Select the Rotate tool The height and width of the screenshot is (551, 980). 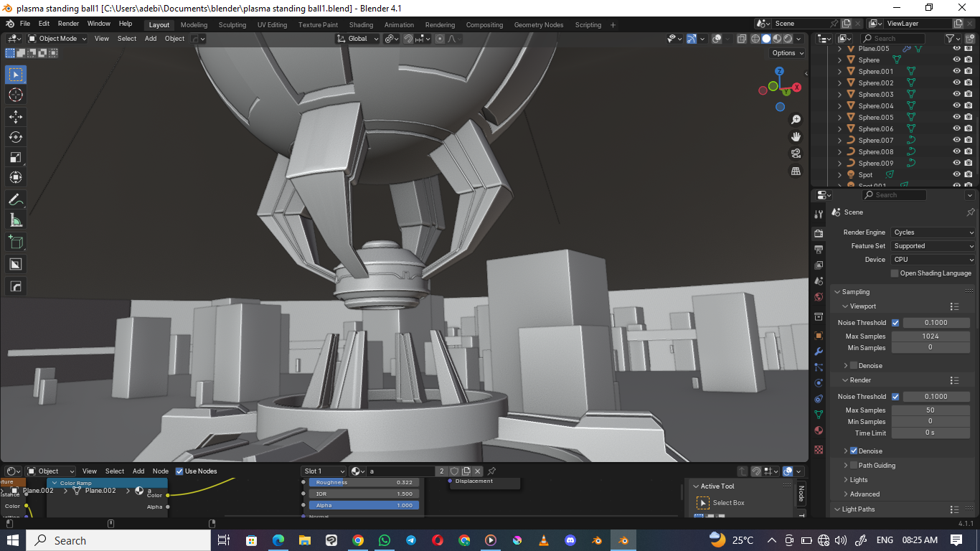16,137
